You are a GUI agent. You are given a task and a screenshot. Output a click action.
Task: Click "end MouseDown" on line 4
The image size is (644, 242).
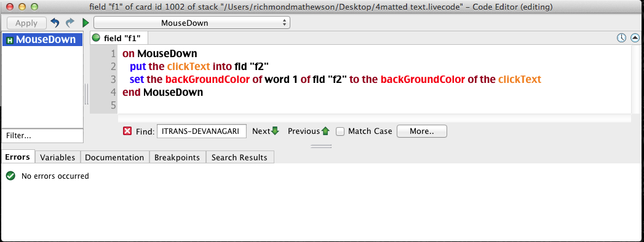coord(162,92)
